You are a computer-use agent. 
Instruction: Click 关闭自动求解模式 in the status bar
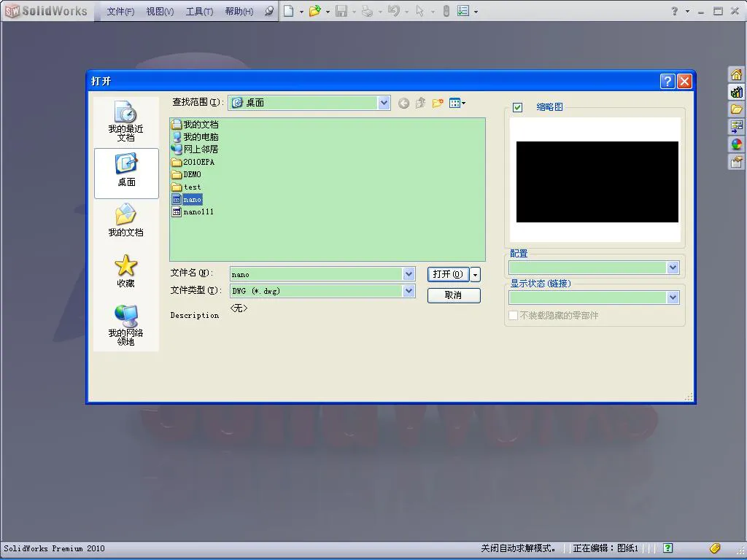519,548
